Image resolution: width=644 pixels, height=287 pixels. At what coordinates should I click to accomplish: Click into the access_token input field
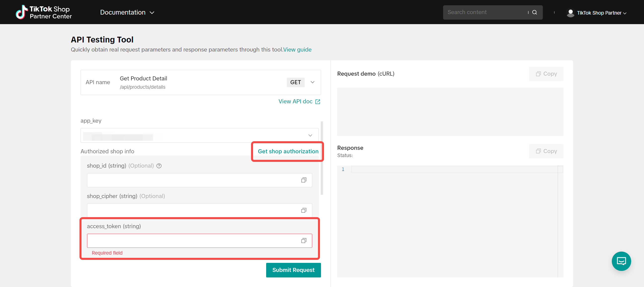pyautogui.click(x=192, y=241)
